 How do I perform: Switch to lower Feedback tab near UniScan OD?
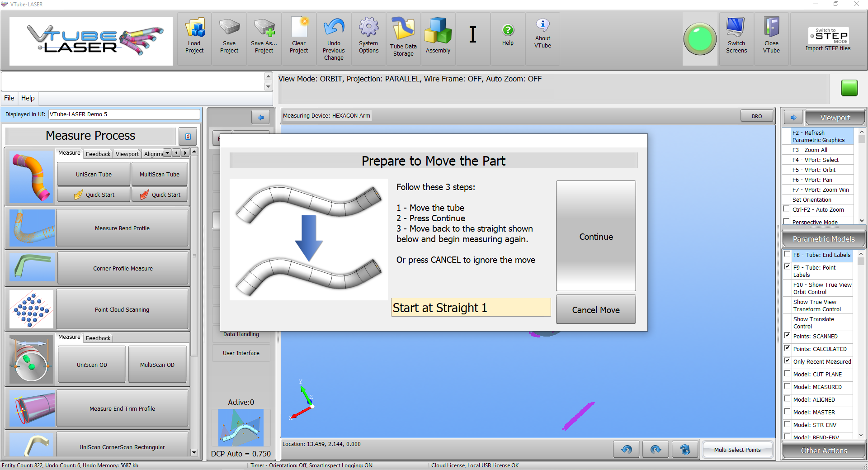[x=98, y=338]
